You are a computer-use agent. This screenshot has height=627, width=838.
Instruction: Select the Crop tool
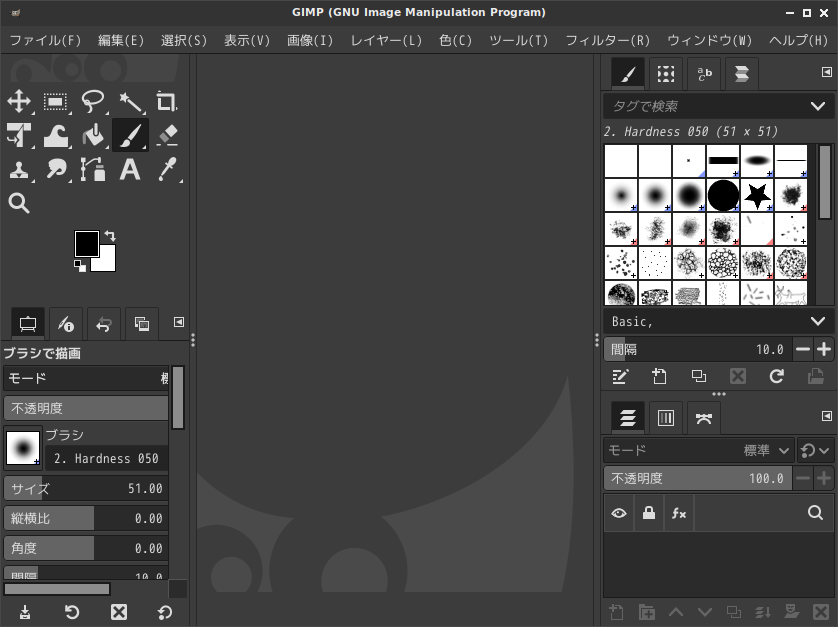[x=166, y=101]
